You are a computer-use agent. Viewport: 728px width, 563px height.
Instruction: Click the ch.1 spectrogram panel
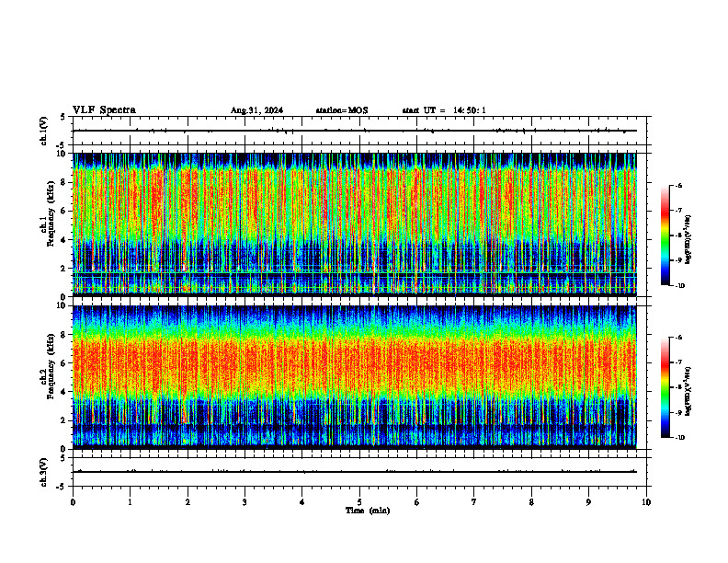click(355, 224)
